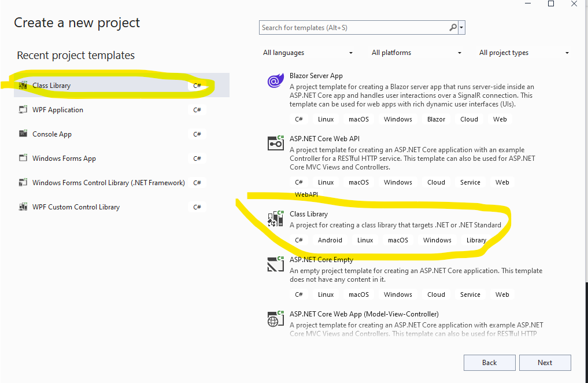588x383 pixels.
Task: Click the Class Library icon in template list
Action: click(276, 219)
